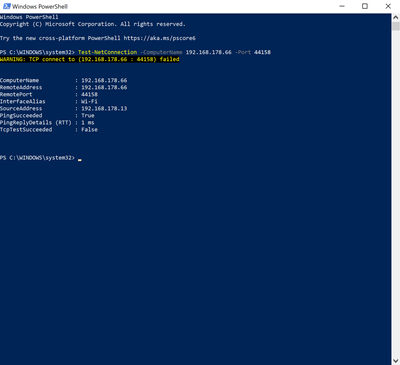Click the PingSucceeded True value
This screenshot has width=400, height=365.
pyautogui.click(x=88, y=116)
